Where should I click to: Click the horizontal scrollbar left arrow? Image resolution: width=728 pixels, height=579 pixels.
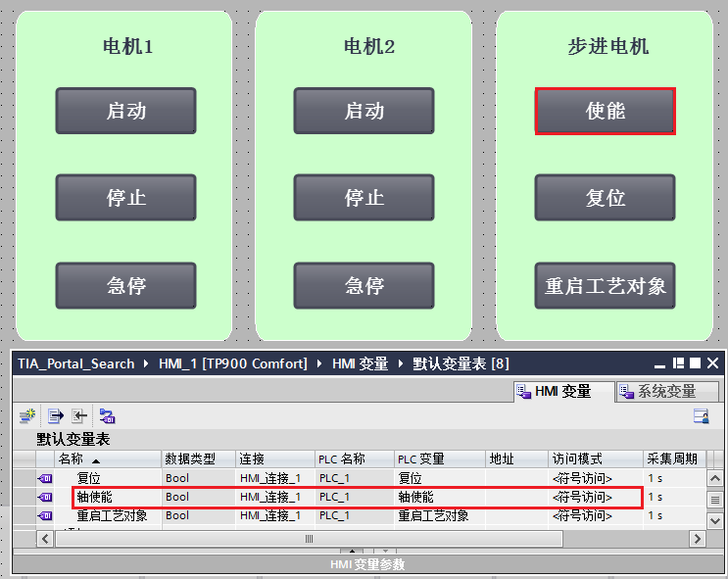click(x=45, y=539)
